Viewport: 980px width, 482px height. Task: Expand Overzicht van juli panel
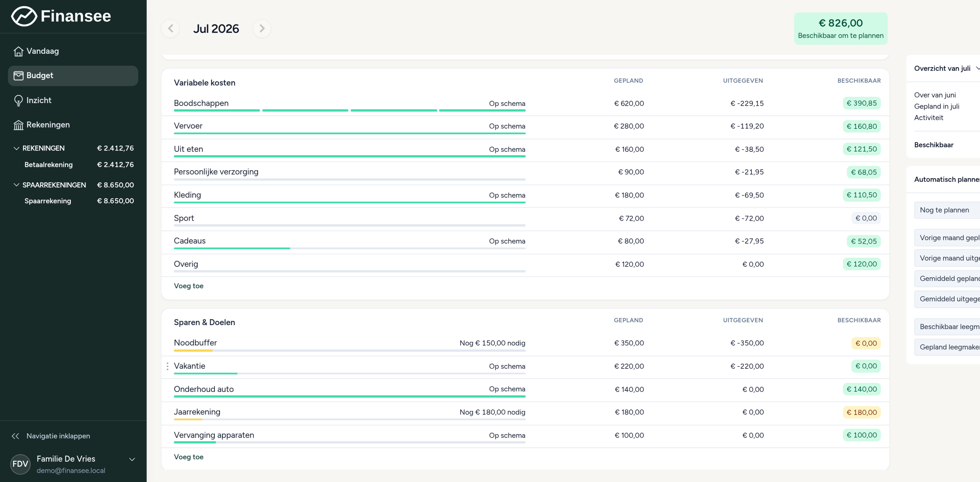[977, 68]
